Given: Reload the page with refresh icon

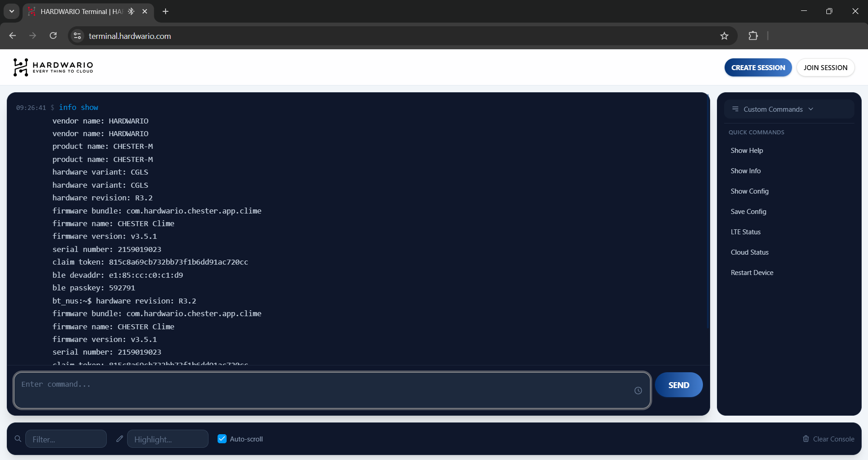Looking at the screenshot, I should click(53, 36).
